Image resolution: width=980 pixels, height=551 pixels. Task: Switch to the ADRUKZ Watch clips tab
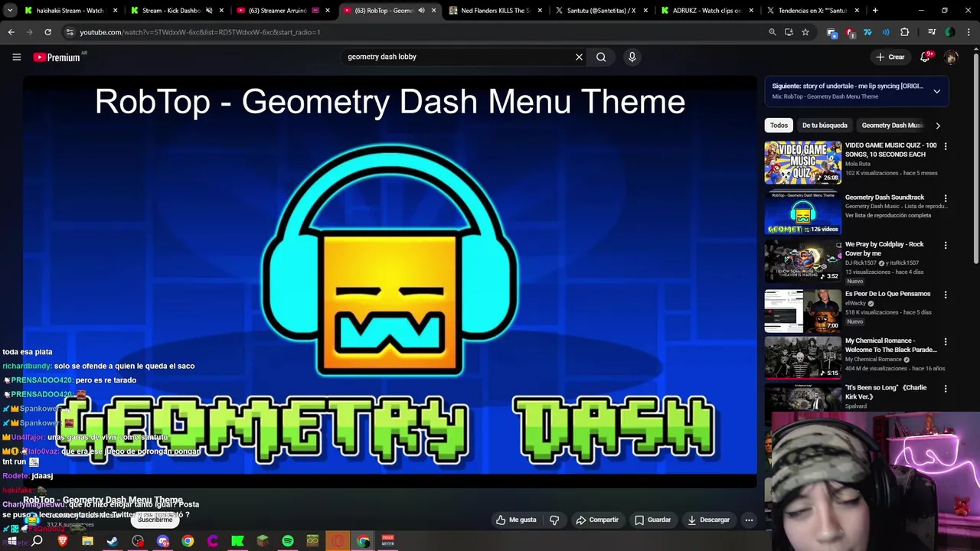(707, 11)
